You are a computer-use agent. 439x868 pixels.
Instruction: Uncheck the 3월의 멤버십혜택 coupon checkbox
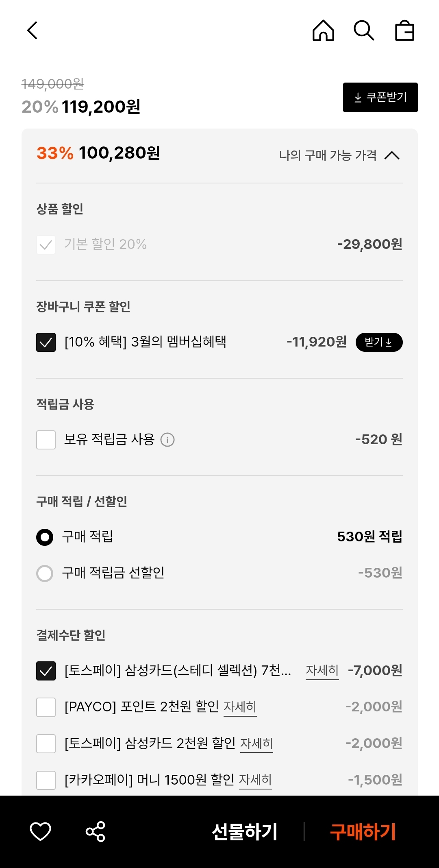(x=46, y=342)
